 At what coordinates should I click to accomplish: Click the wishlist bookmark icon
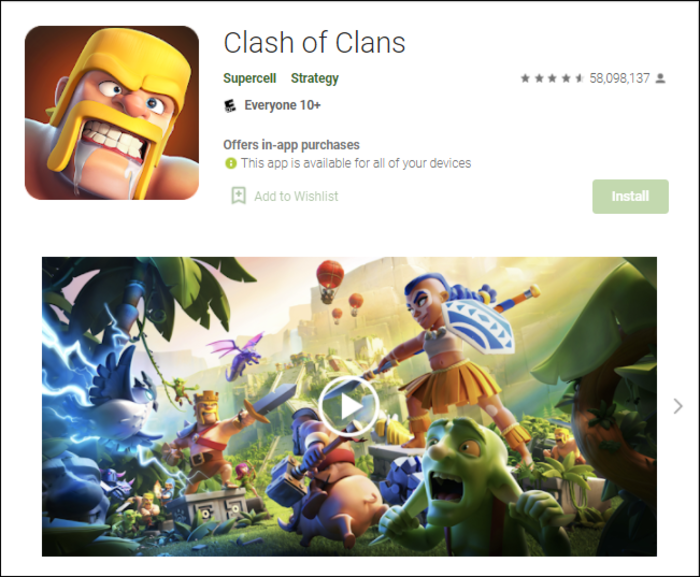[x=238, y=196]
